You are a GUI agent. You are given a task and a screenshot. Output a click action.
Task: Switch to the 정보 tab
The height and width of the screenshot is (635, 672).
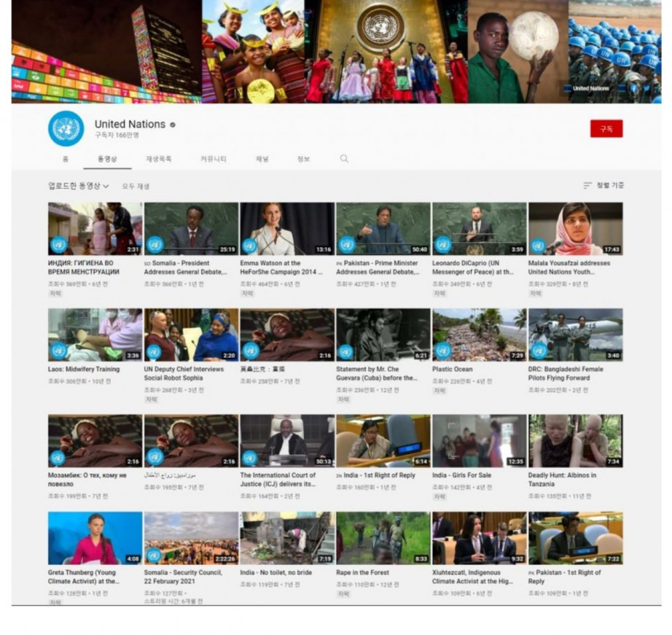pos(303,159)
